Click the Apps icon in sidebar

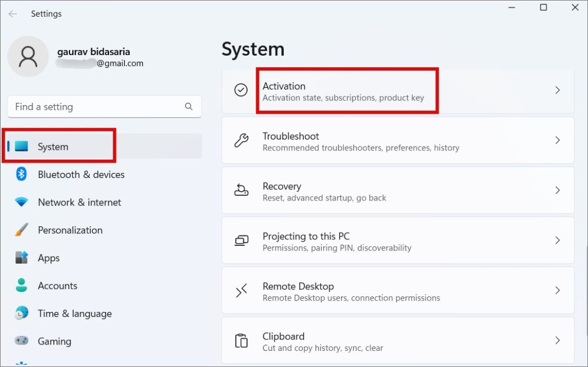[21, 257]
